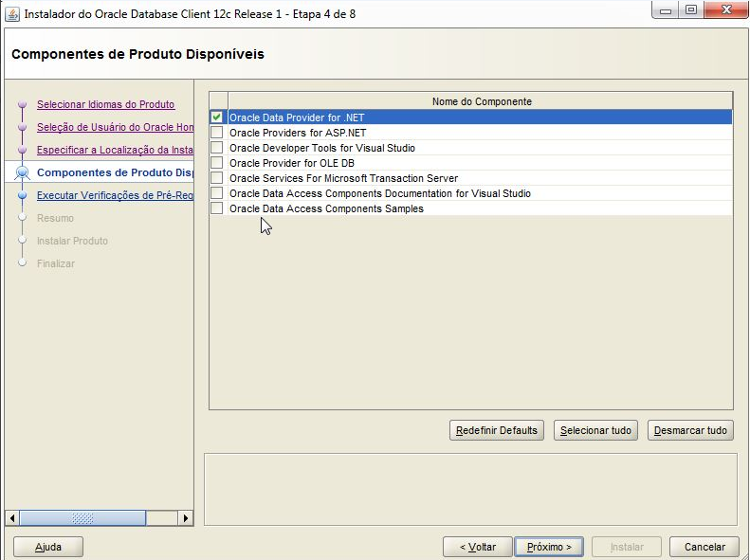The height and width of the screenshot is (560, 750).
Task: Click the sidebar horizontal scrollbar thumb
Action: [x=82, y=518]
